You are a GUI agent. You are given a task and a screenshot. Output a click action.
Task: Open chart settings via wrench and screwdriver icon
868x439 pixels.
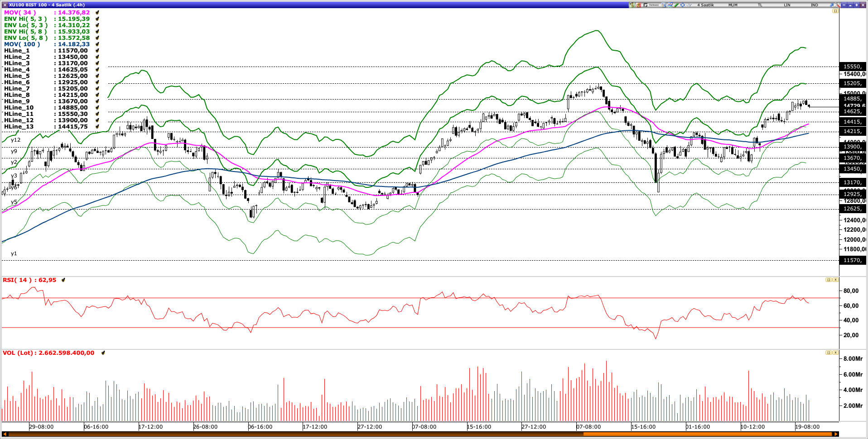[838, 5]
